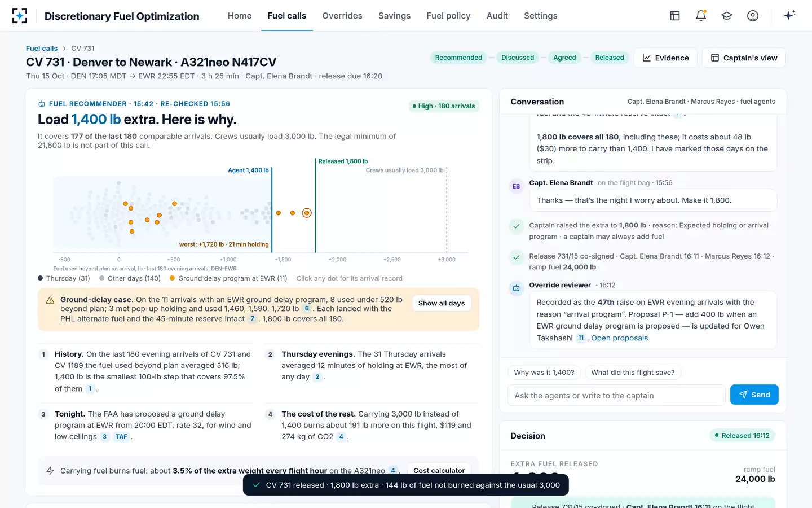Image resolution: width=812 pixels, height=508 pixels.
Task: Open the Fuel policy tab
Action: (x=448, y=16)
